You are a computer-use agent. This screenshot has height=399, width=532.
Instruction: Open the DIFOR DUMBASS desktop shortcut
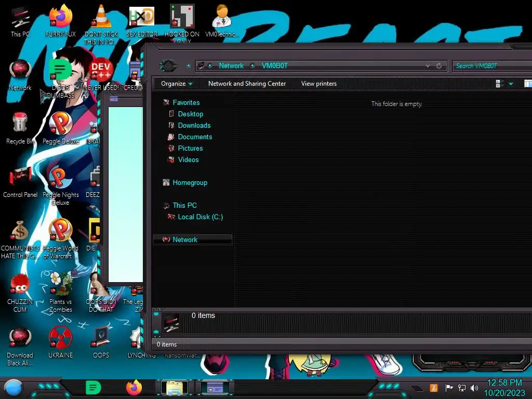coord(60,79)
